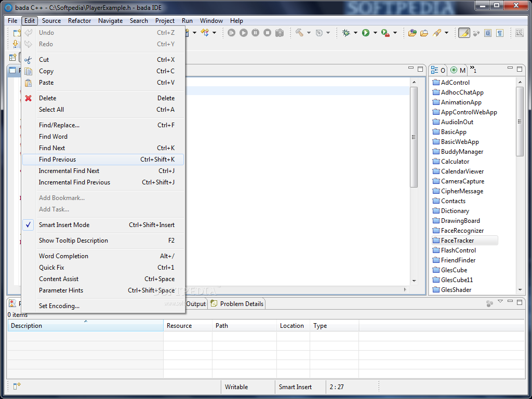Choose Select All in Edit menu
This screenshot has height=399, width=532.
[103, 110]
